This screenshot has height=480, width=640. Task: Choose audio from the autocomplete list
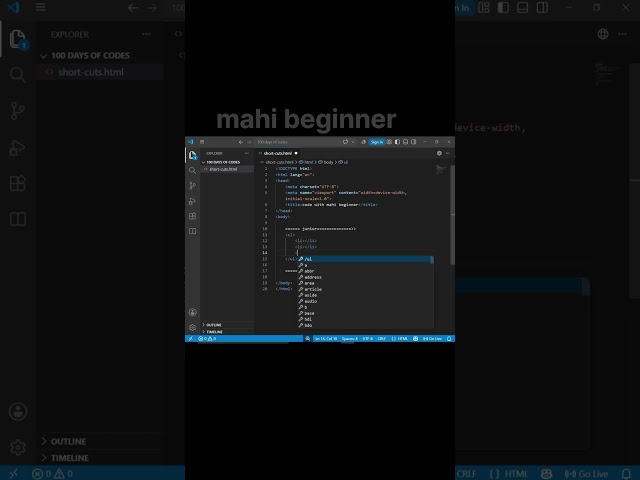point(365,301)
